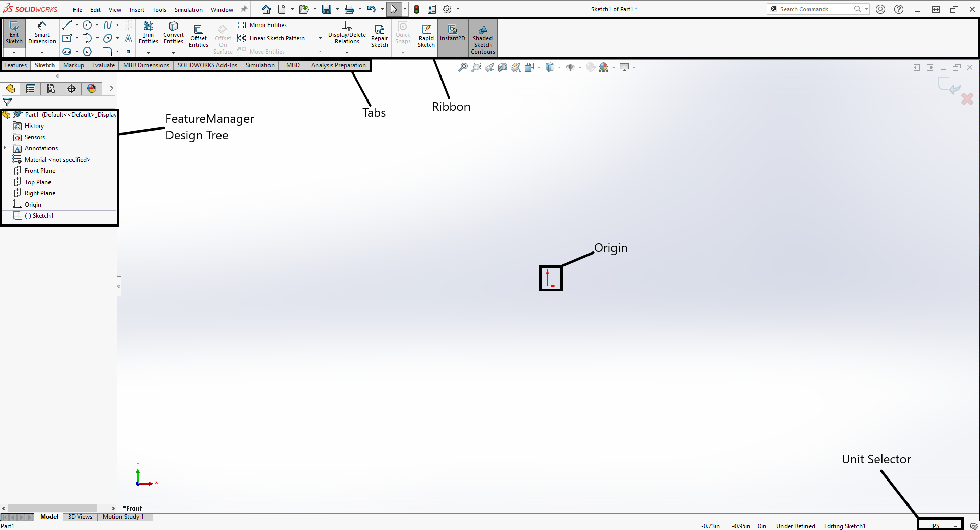The image size is (980, 530).
Task: Open the IPS unit selector dropdown
Action: click(940, 526)
